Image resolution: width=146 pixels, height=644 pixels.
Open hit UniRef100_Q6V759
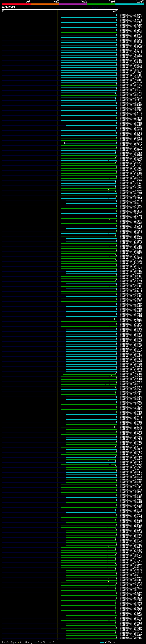point(131,67)
